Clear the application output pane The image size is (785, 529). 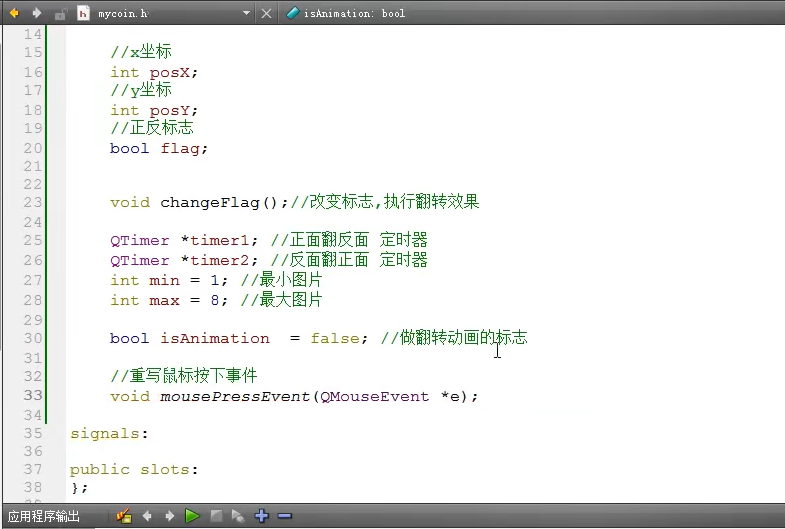click(x=123, y=515)
